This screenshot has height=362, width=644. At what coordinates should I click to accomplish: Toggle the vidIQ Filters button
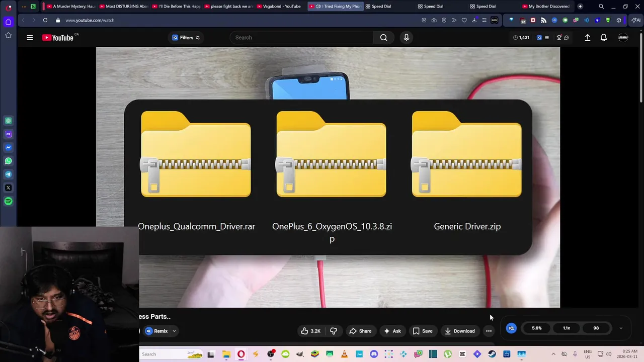(186, 38)
